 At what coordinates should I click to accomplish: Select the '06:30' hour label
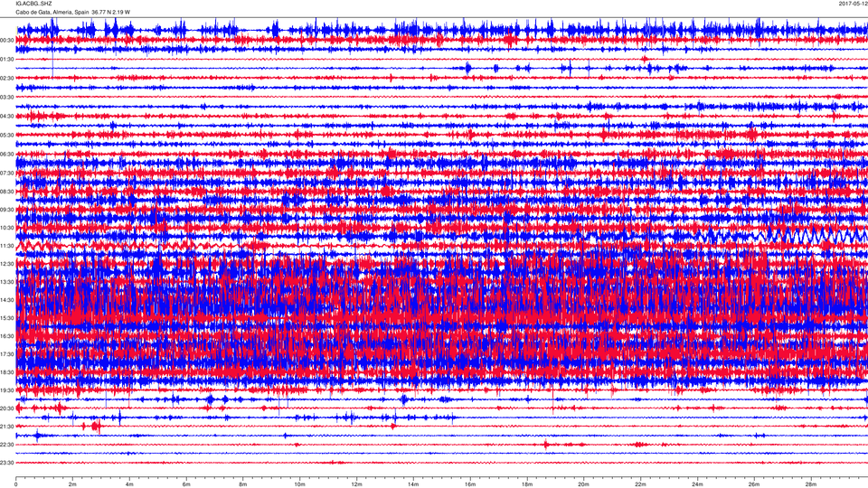pyautogui.click(x=7, y=155)
